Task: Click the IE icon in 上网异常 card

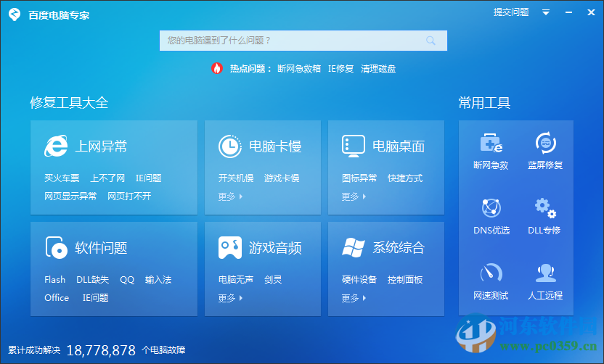Action: click(56, 146)
